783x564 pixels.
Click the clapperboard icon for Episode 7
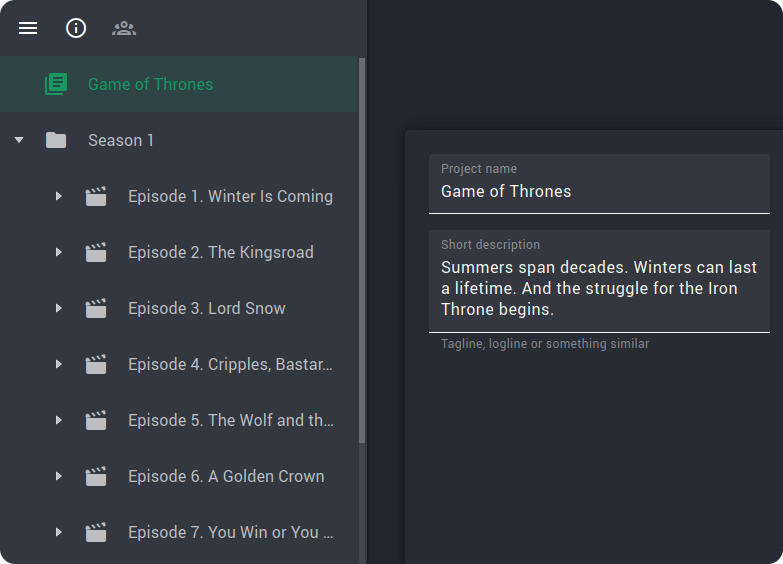pos(96,532)
